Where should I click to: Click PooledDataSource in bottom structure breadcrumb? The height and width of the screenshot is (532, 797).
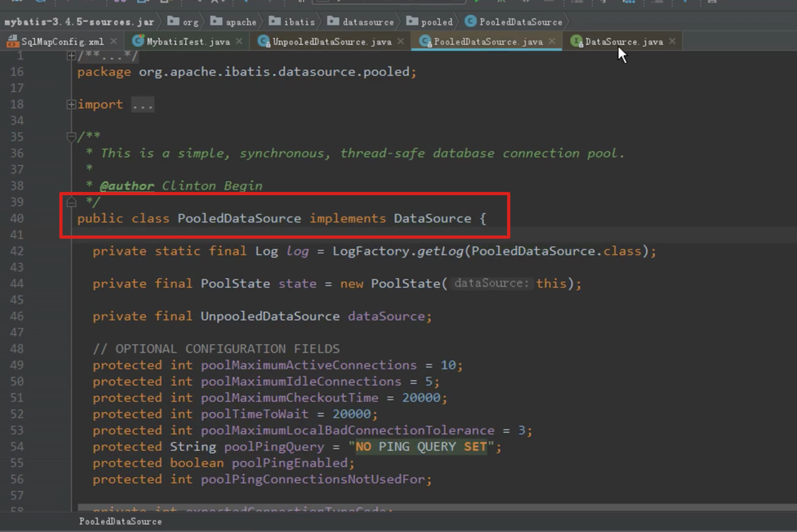coord(120,521)
